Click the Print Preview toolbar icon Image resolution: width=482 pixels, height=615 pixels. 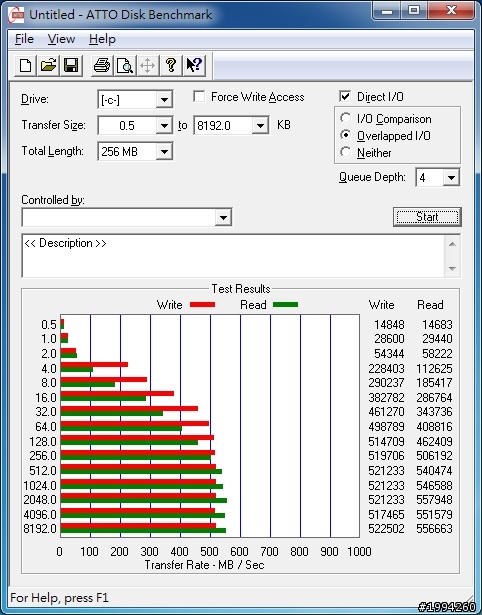point(125,65)
